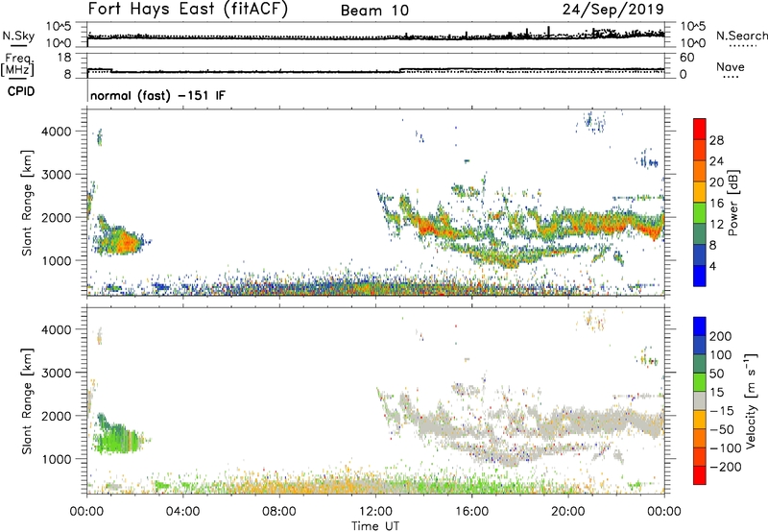
Task: Select the "Power [dB]" colorbar title
Action: click(732, 203)
